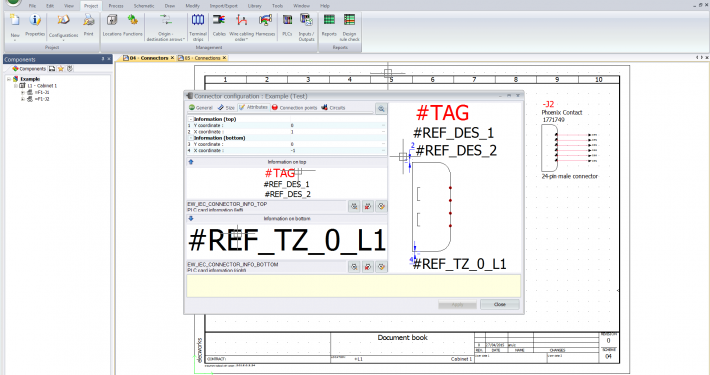
Task: Open the PLCs manager
Action: tap(287, 26)
